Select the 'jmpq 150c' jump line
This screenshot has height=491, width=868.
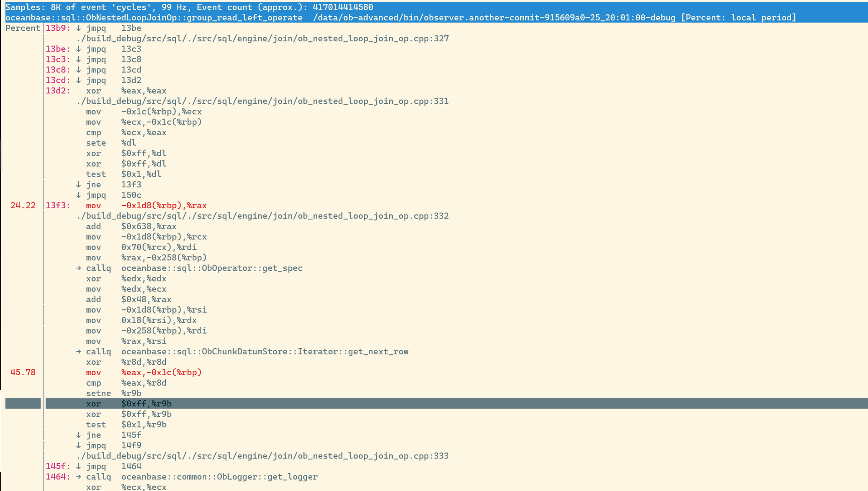tap(108, 195)
